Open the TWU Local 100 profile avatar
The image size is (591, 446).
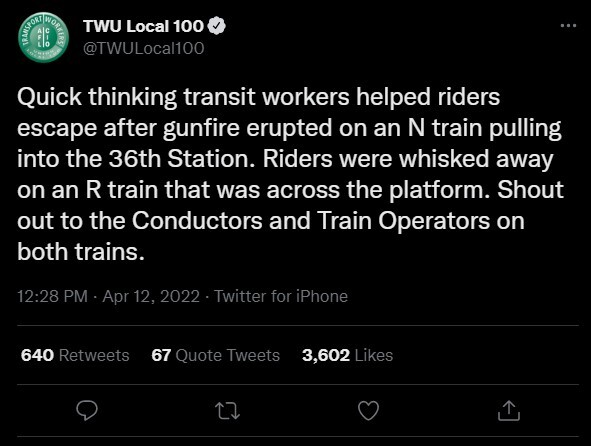click(43, 37)
